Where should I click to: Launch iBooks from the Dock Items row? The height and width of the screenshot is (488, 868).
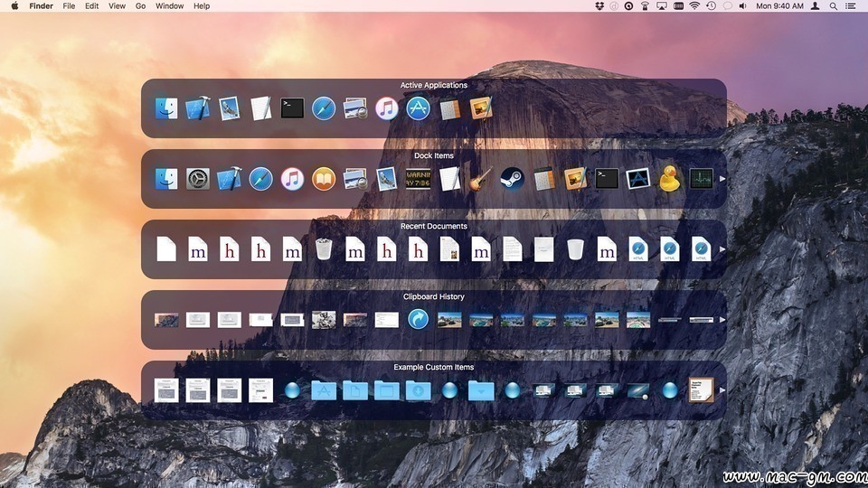pyautogui.click(x=324, y=179)
